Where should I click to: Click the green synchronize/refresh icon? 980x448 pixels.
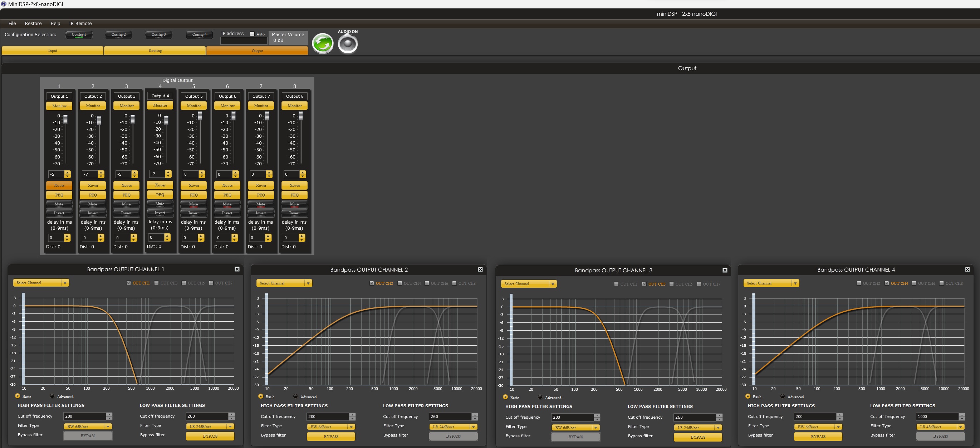point(323,43)
